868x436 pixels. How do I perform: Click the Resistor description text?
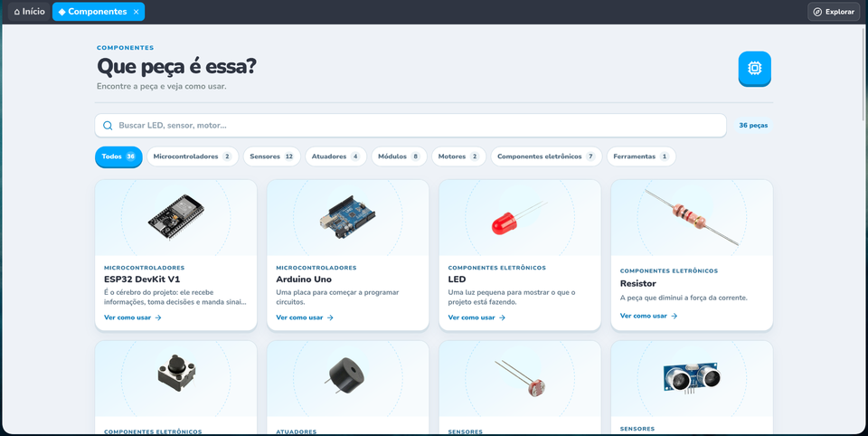point(684,298)
